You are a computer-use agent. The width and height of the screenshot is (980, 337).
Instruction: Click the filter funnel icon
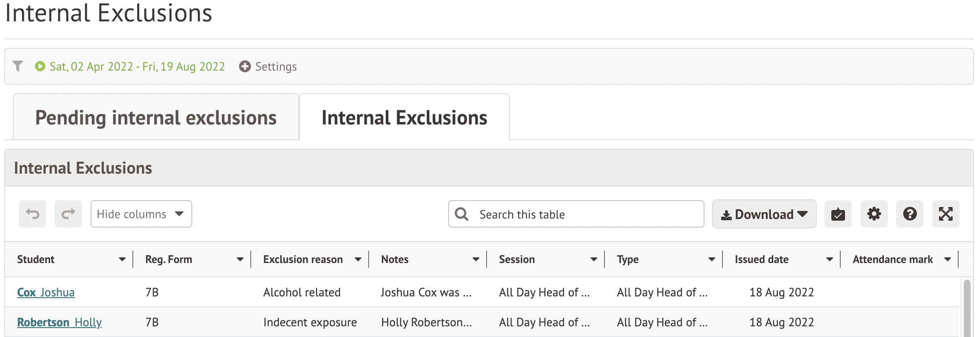(x=18, y=66)
